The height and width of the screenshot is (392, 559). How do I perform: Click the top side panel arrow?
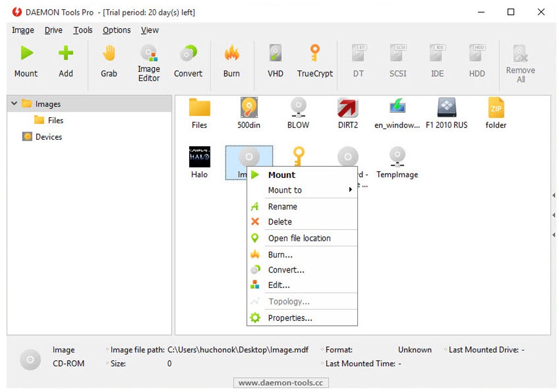[x=554, y=195]
